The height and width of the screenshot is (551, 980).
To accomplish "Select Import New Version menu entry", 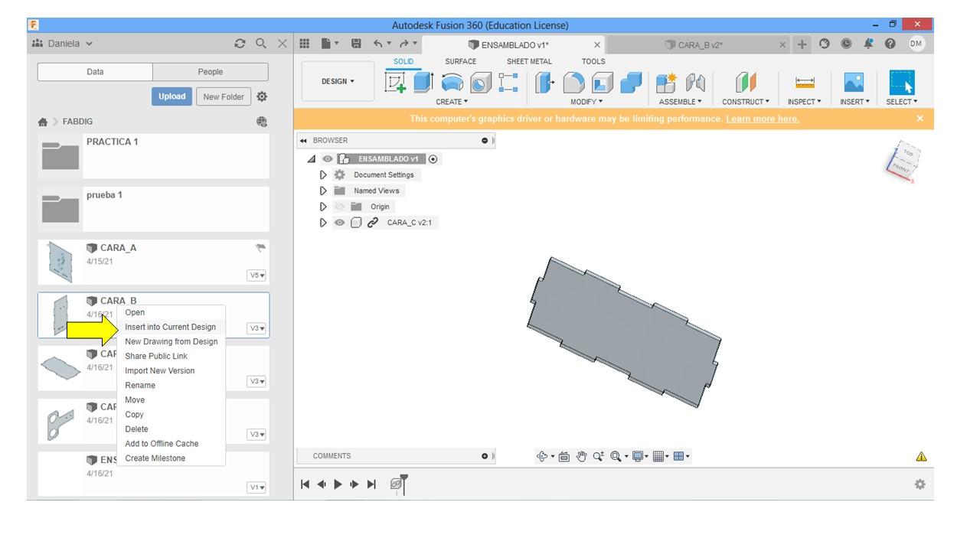I will coord(160,370).
